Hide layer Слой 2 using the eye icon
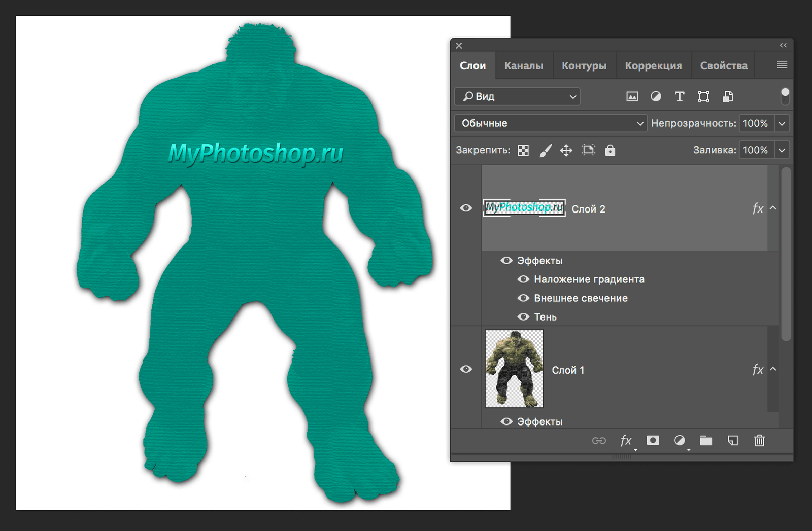The width and height of the screenshot is (812, 531). click(466, 208)
